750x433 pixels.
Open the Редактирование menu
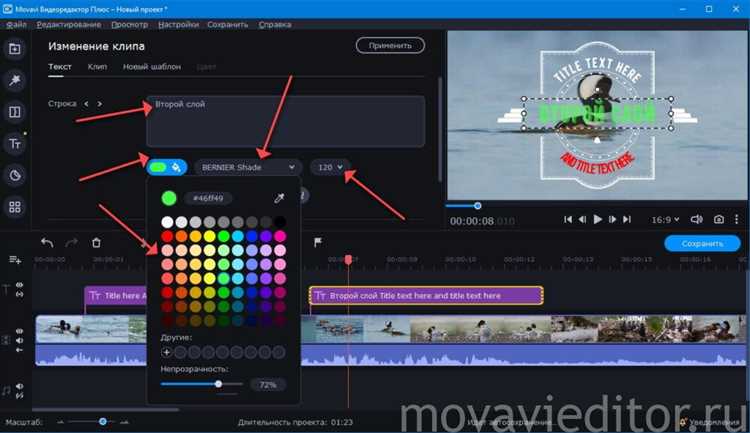[x=69, y=24]
